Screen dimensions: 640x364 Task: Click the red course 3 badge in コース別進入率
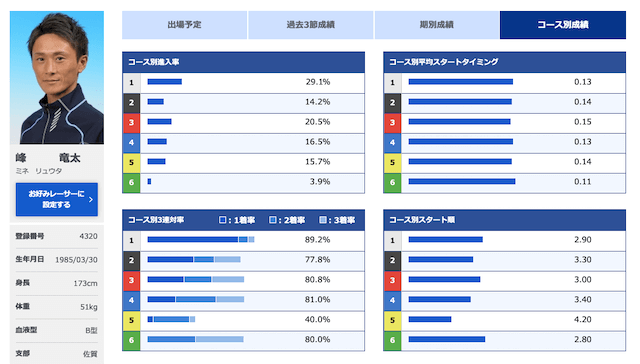click(131, 122)
